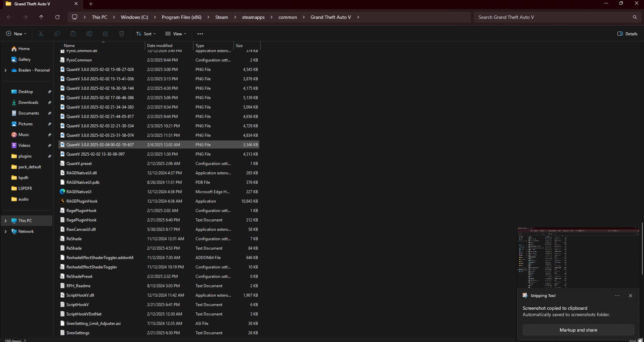Click the Cut scissors icon in toolbar
This screenshot has width=644, height=342.
(41, 34)
